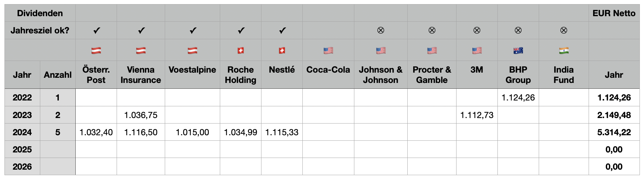
Task: Click the Swiss flag above Roche Holding
Action: coord(240,51)
